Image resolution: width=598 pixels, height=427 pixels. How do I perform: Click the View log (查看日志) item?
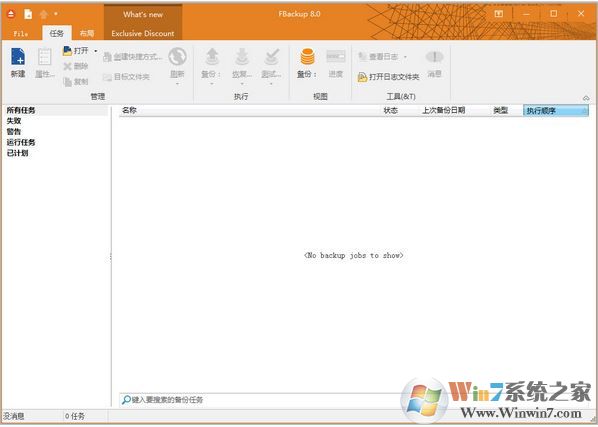pyautogui.click(x=378, y=57)
